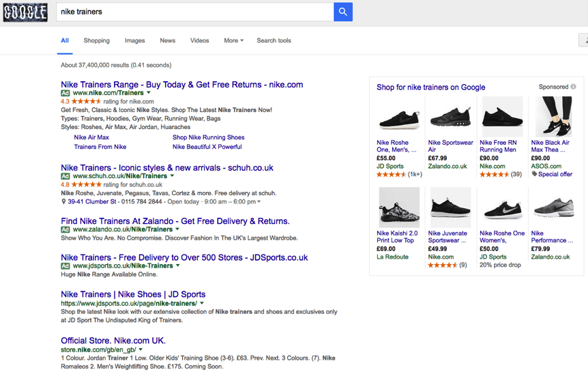This screenshot has height=372, width=588.
Task: Switch to the Shopping tab
Action: pyautogui.click(x=96, y=40)
